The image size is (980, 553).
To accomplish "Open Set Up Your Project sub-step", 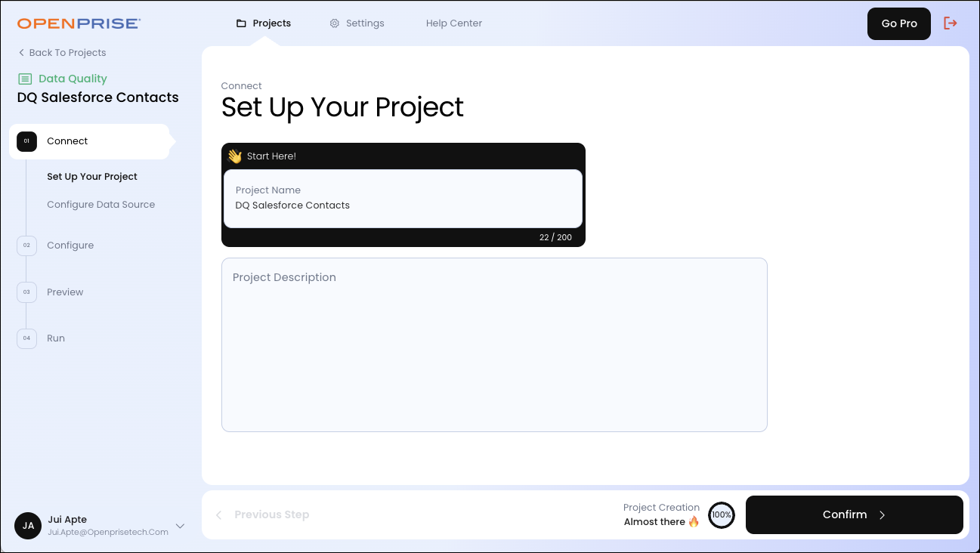I will coord(92,177).
